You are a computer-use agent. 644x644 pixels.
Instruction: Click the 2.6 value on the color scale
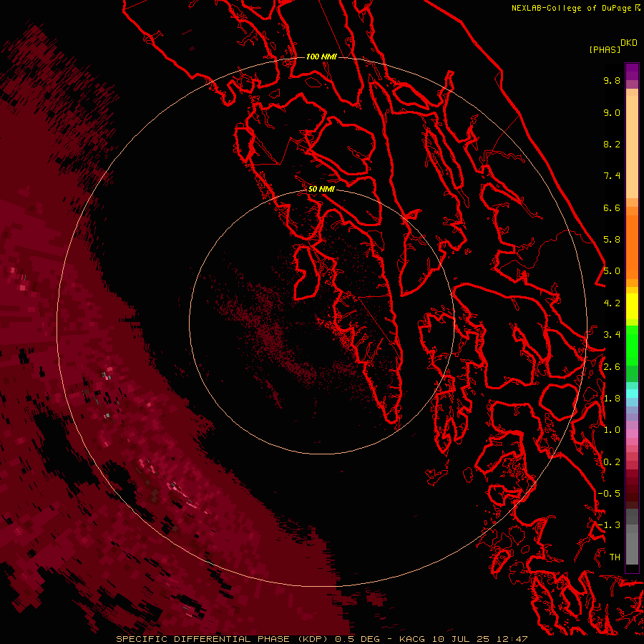coord(612,367)
